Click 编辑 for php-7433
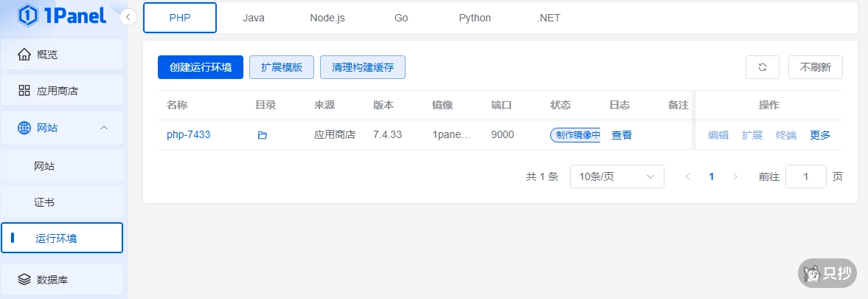The width and height of the screenshot is (868, 299). pyautogui.click(x=718, y=135)
